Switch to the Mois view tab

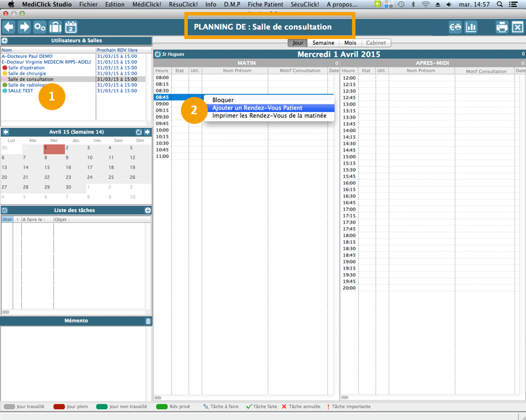(350, 43)
